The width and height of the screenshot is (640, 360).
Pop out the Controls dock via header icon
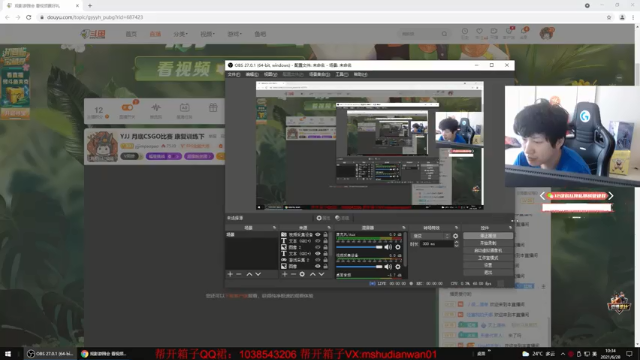pyautogui.click(x=510, y=227)
